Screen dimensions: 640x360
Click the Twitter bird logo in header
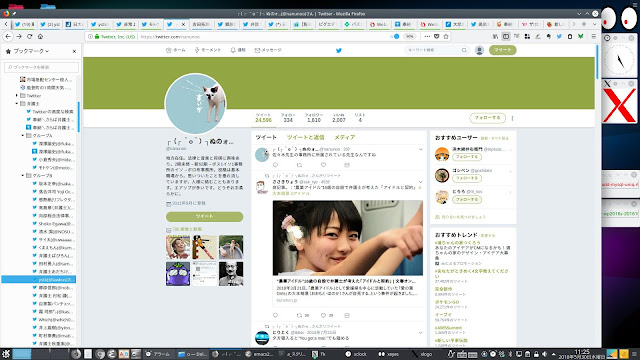338,51
